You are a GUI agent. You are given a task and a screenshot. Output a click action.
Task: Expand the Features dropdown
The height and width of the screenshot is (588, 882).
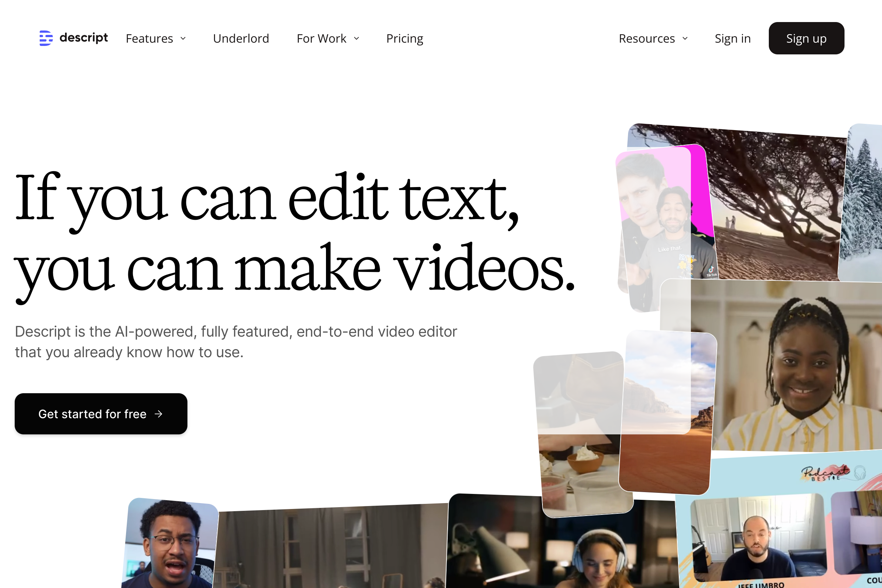coord(155,38)
